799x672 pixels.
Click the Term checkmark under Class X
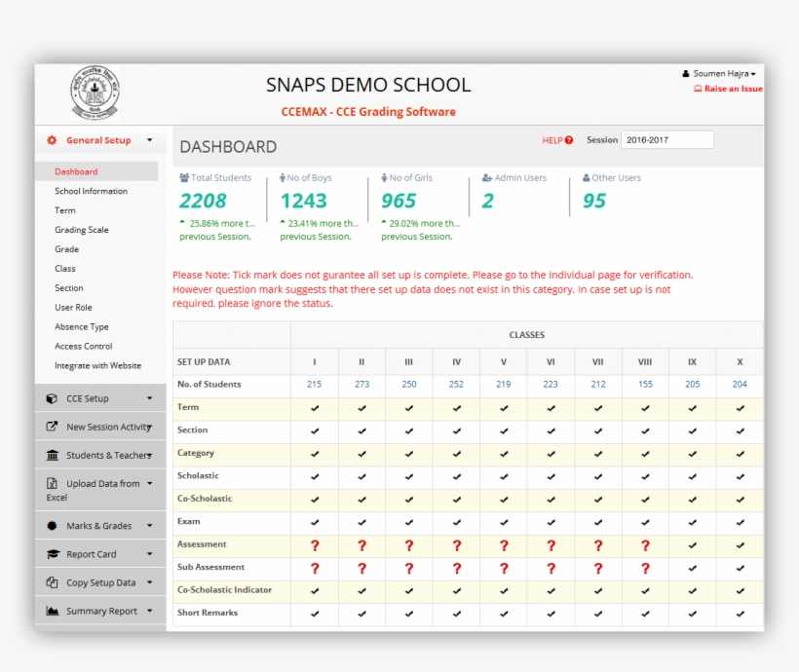(x=740, y=407)
